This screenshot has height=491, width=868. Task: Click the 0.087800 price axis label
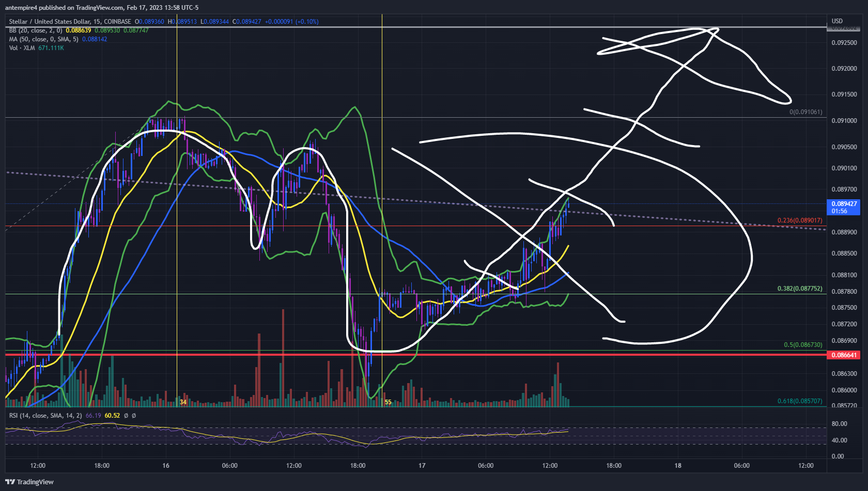point(844,292)
